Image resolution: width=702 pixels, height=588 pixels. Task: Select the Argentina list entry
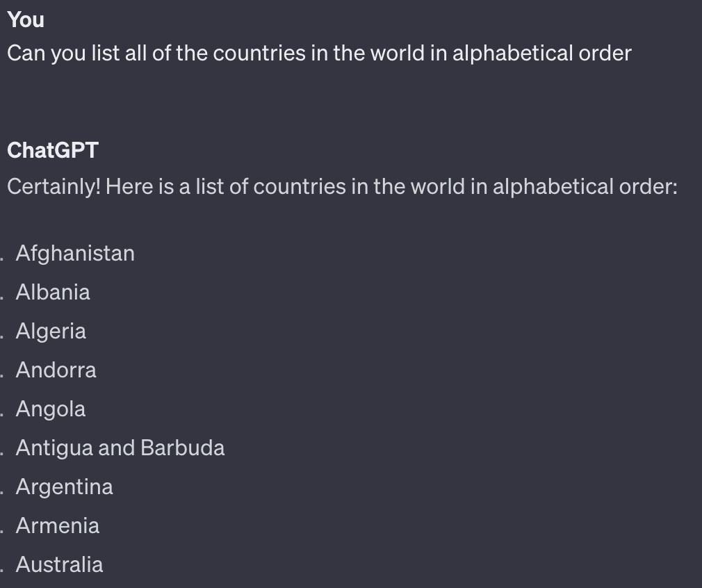[64, 487]
